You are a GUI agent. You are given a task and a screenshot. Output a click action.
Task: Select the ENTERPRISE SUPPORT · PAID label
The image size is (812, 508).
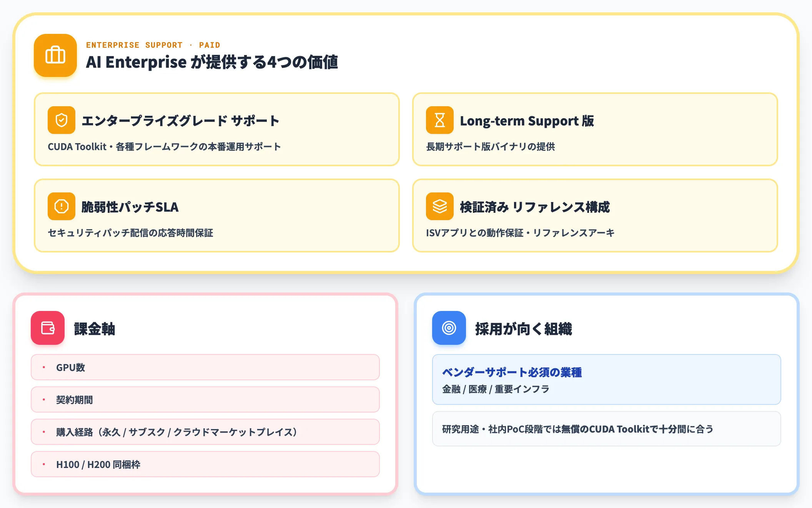[x=153, y=45]
